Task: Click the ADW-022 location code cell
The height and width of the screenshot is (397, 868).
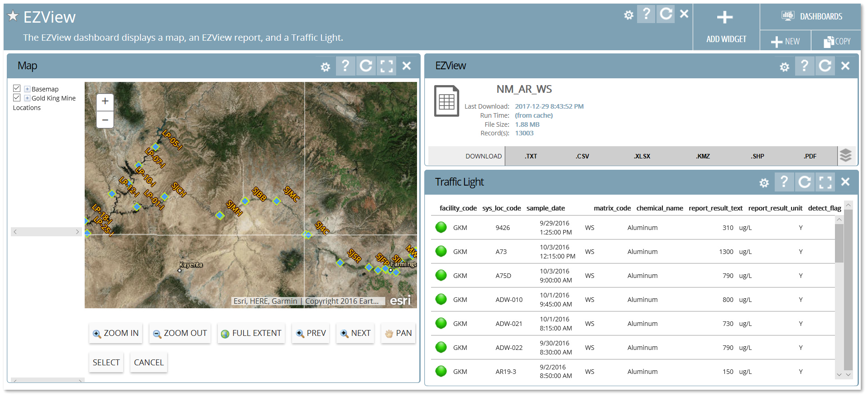Action: click(x=509, y=348)
